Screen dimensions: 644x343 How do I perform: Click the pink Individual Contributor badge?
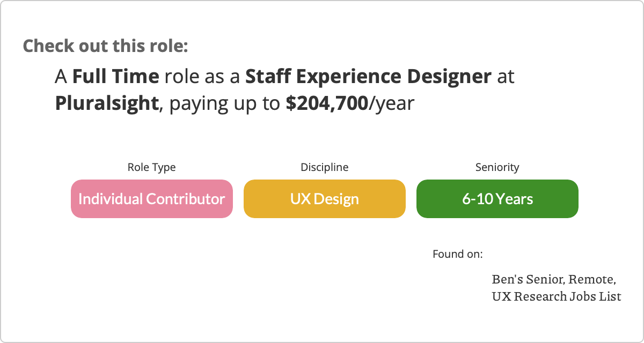[151, 199]
